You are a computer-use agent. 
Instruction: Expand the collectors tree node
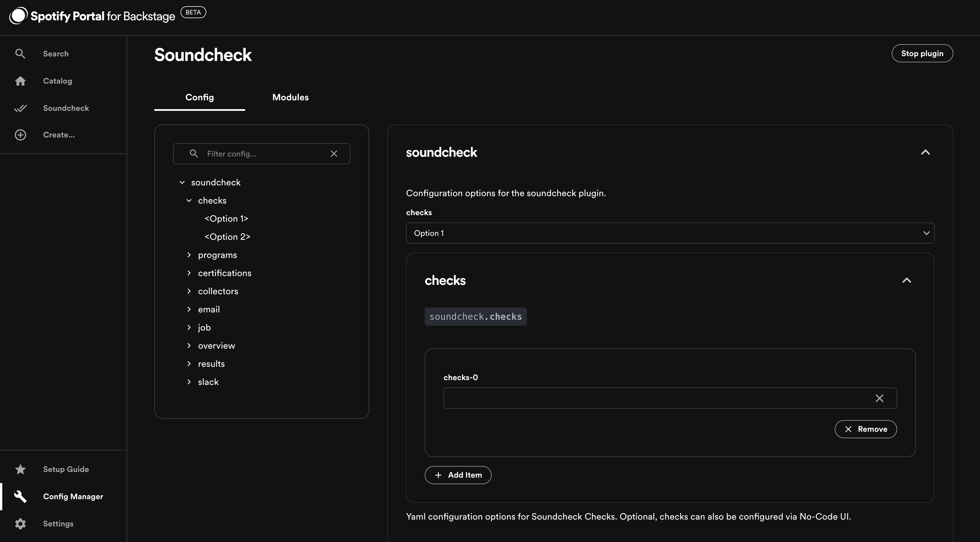pos(189,291)
